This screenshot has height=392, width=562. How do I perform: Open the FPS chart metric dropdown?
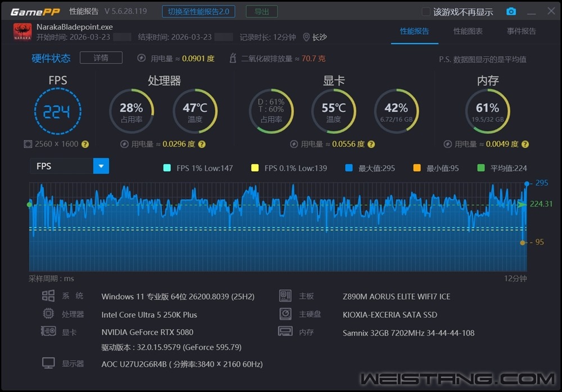101,166
